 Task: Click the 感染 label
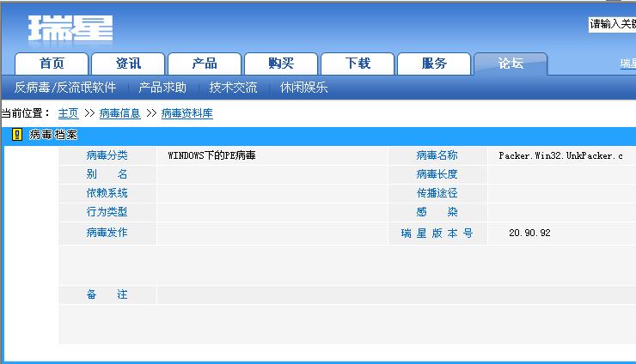coord(437,211)
